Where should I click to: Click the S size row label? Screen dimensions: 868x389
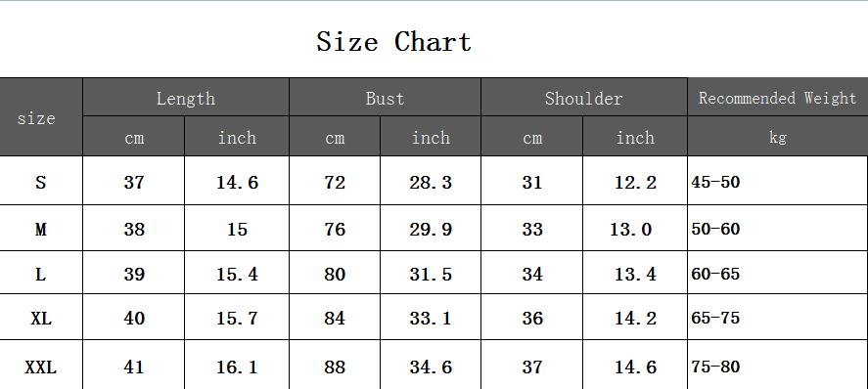click(x=40, y=183)
